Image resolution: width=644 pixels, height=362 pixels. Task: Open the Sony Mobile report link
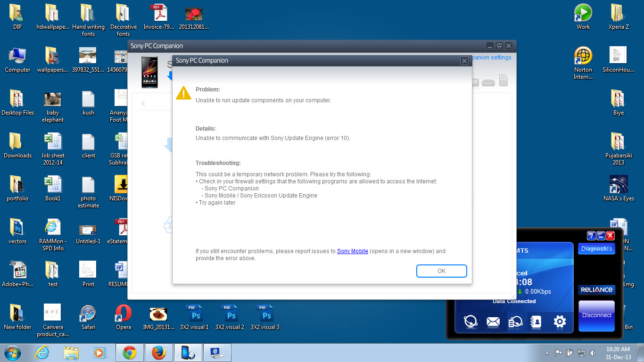pos(352,251)
